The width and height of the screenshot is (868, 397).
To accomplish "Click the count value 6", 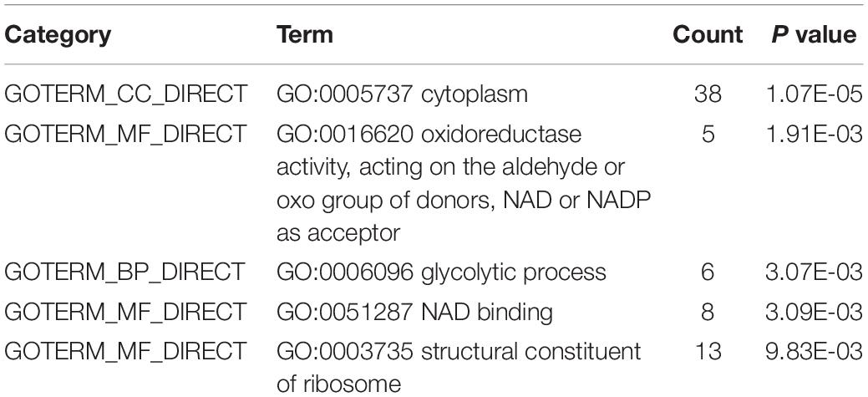I will tap(708, 272).
